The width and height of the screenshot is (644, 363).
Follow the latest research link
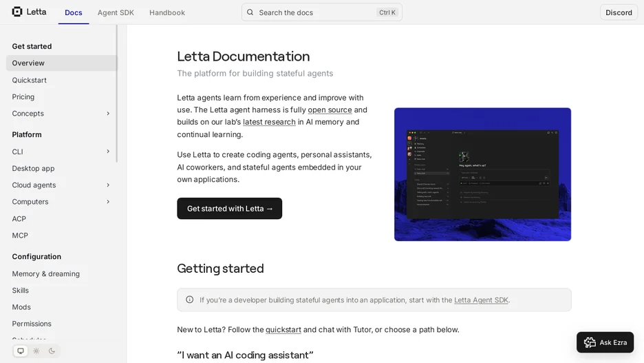tap(269, 122)
